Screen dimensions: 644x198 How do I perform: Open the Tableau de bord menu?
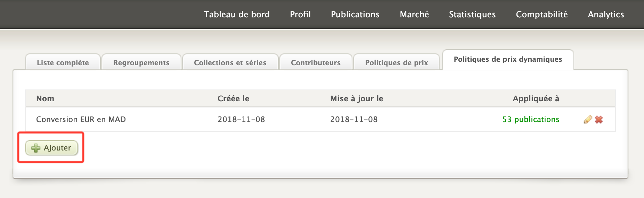pyautogui.click(x=237, y=15)
